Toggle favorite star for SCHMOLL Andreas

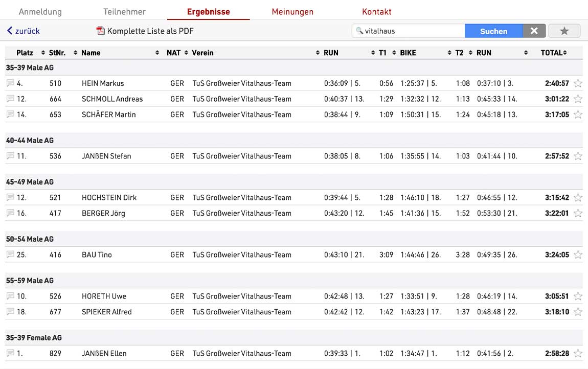[578, 99]
